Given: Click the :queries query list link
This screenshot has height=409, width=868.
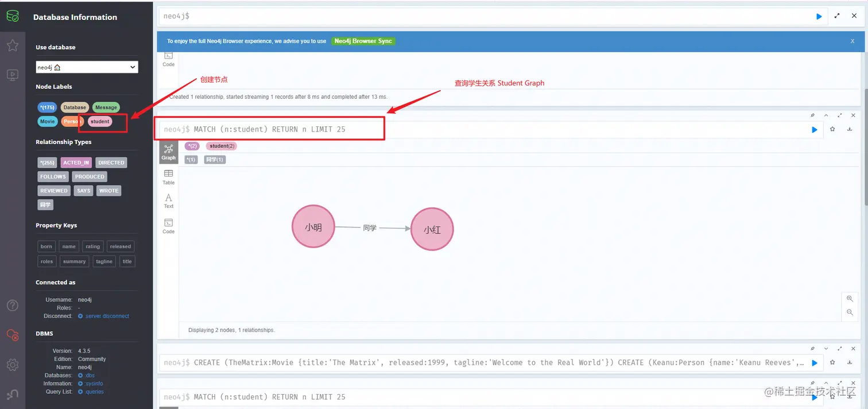Looking at the screenshot, I should (x=91, y=392).
